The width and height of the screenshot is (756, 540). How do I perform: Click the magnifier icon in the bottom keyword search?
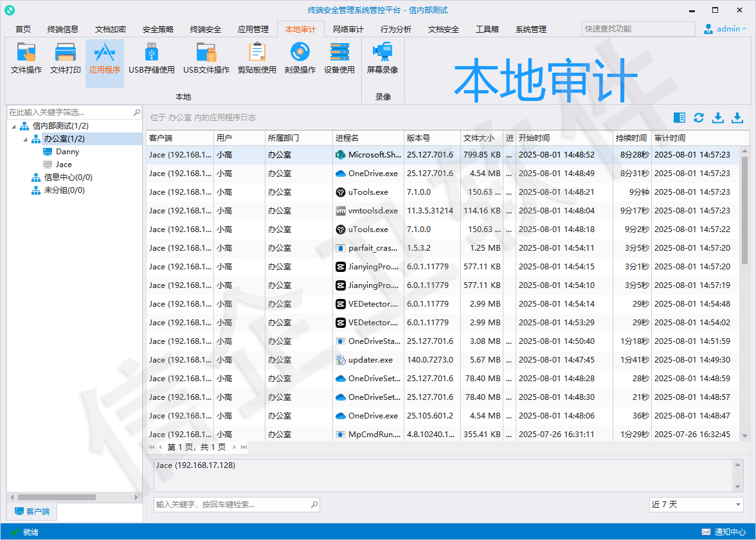pyautogui.click(x=314, y=505)
